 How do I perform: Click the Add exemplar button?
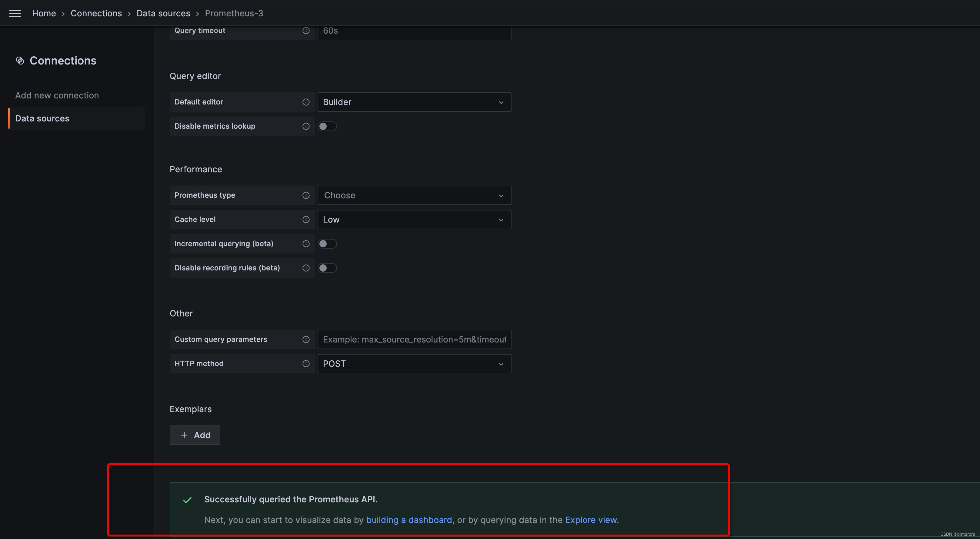tap(195, 435)
